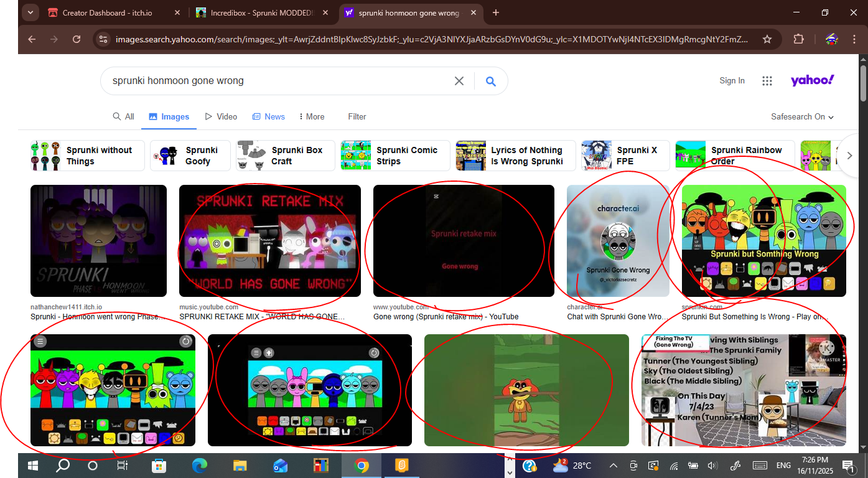Click the Chrome profile avatar icon

tap(831, 39)
